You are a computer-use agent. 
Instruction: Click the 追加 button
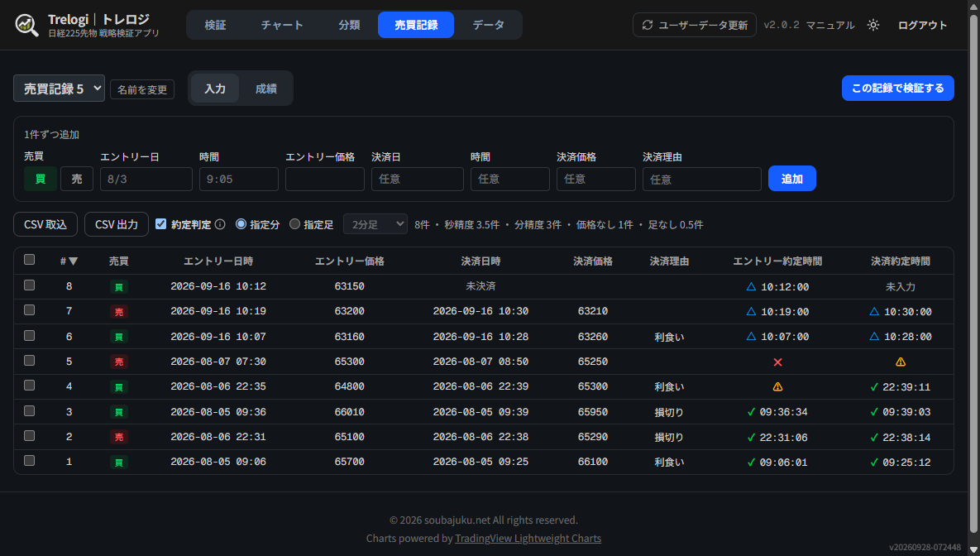pos(792,178)
